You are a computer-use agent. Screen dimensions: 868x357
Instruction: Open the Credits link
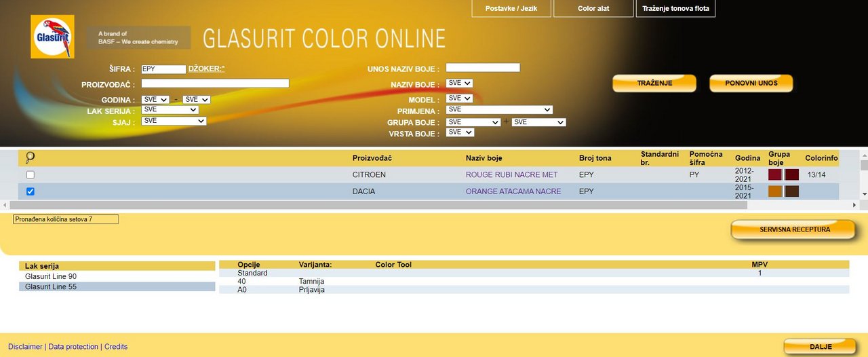[x=116, y=346]
